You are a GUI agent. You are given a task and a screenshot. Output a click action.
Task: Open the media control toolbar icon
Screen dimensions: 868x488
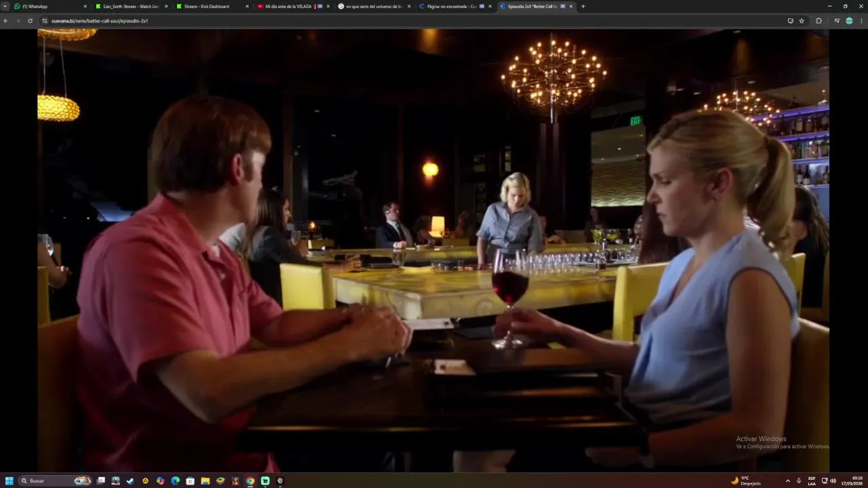[x=837, y=21]
